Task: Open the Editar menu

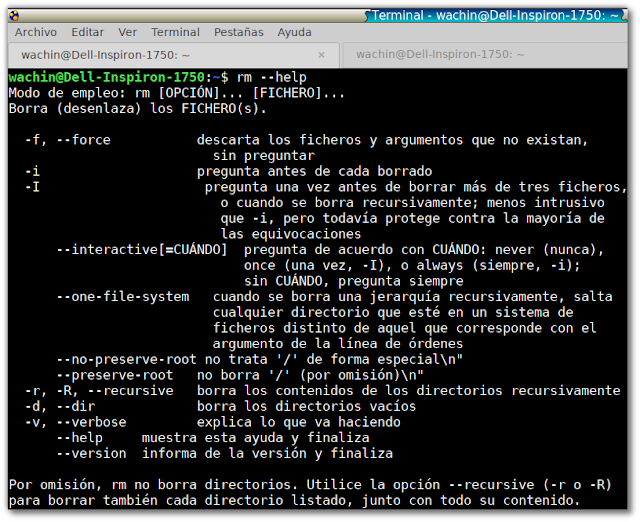Action: point(87,32)
